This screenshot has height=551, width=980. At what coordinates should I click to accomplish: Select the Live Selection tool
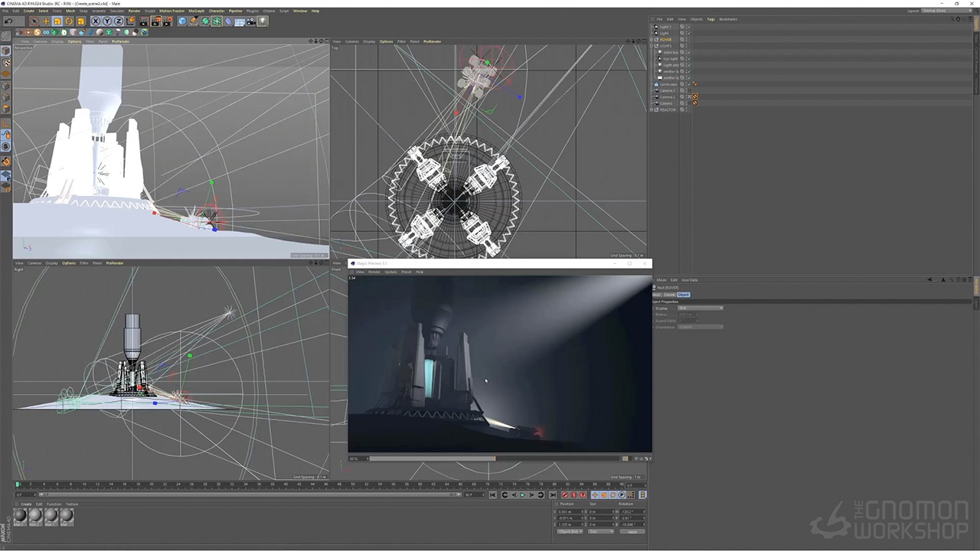34,21
